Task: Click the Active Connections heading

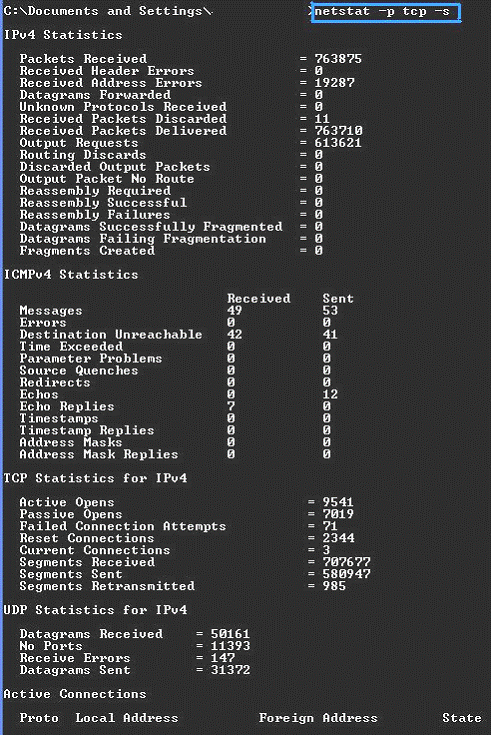Action: (75, 694)
